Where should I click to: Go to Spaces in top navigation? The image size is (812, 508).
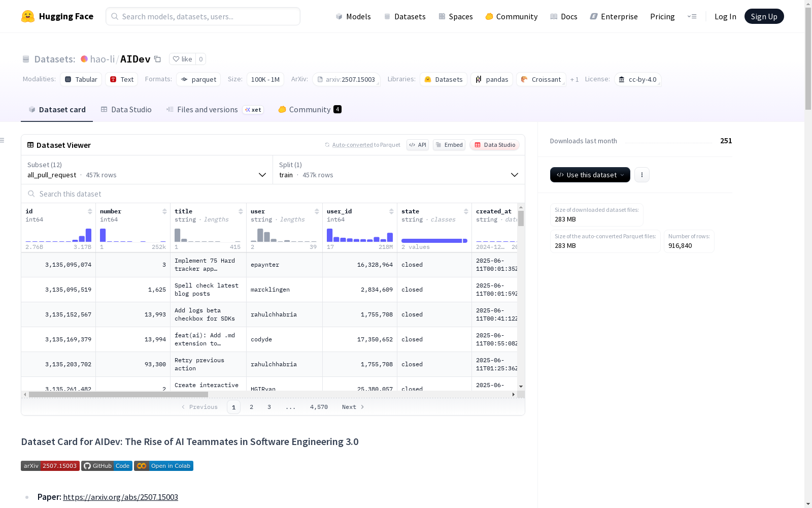[x=456, y=16]
